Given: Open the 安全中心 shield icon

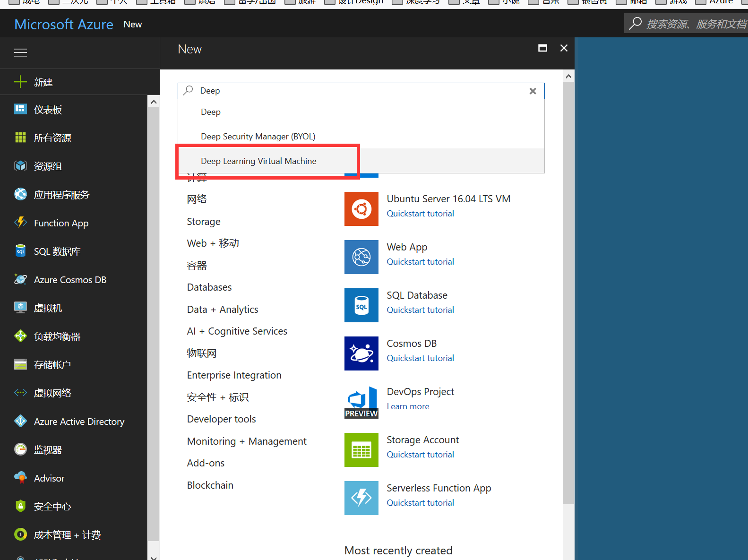Looking at the screenshot, I should (20, 506).
